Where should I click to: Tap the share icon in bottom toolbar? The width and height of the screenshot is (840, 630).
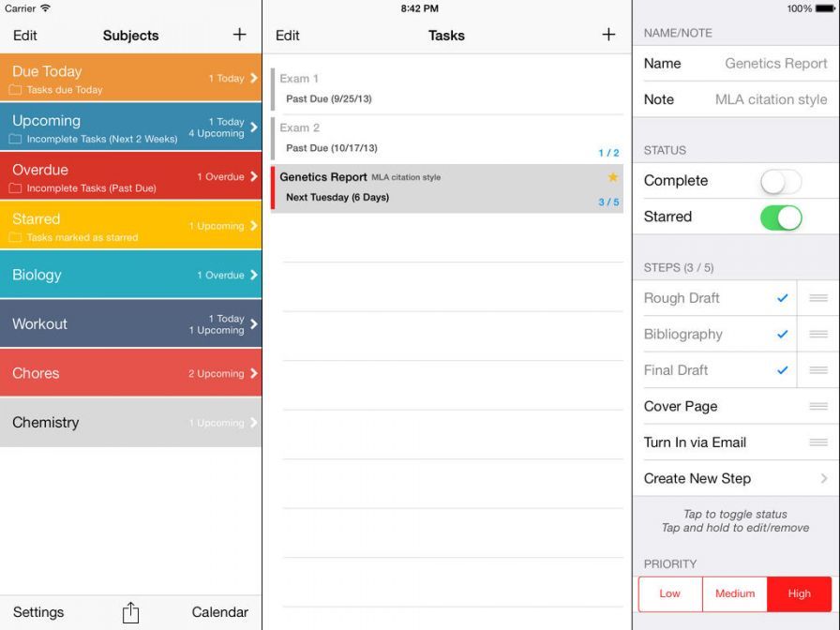click(x=130, y=613)
